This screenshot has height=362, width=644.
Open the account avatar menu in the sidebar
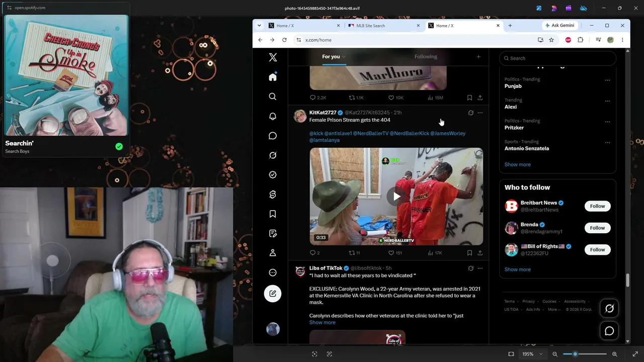tap(273, 329)
